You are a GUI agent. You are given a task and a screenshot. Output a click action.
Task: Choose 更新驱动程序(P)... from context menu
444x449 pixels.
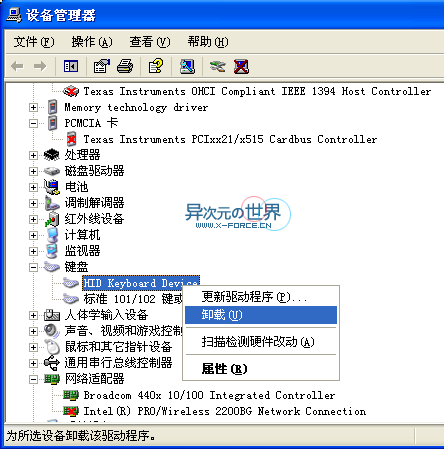(261, 296)
